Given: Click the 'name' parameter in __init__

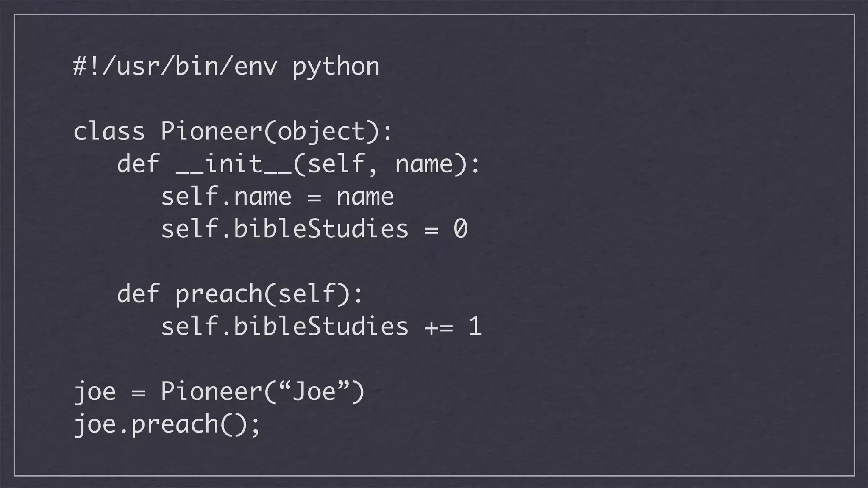Looking at the screenshot, I should tap(424, 164).
